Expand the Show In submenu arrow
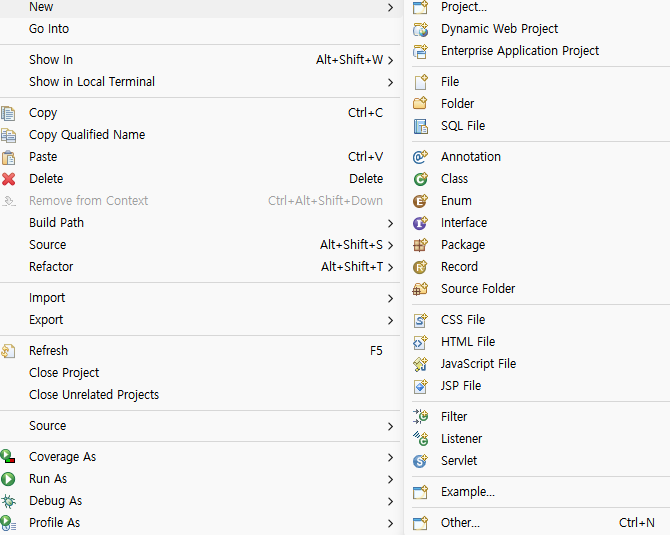Viewport: 670px width, 535px height. pos(390,60)
